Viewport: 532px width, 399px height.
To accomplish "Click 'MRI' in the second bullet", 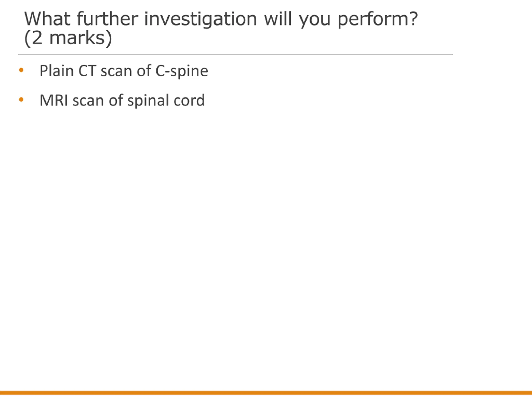I will click(54, 100).
